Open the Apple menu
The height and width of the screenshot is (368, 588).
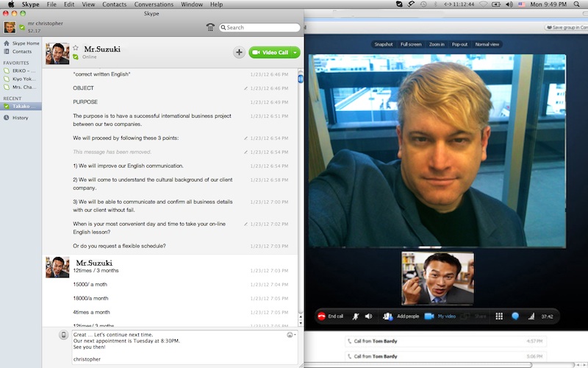11,4
